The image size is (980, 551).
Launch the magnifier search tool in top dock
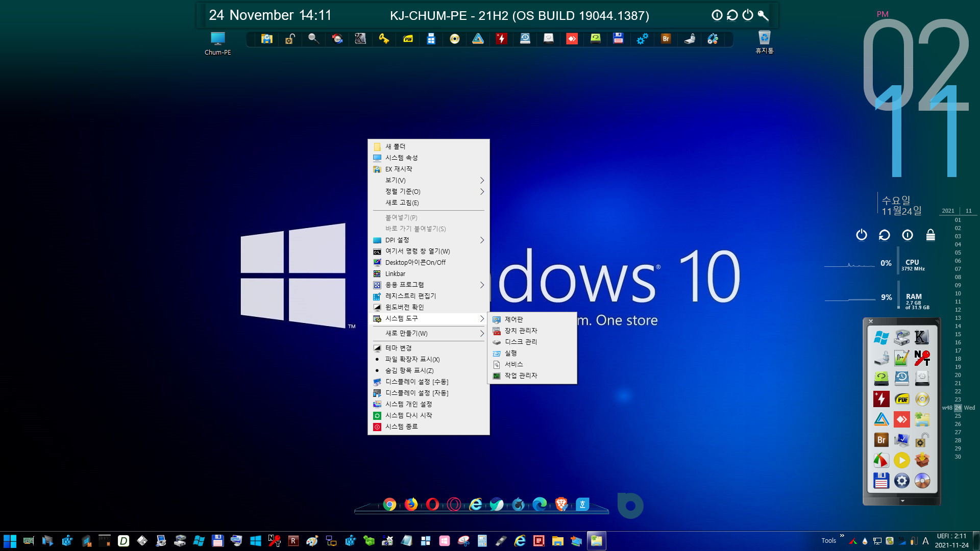click(x=313, y=39)
